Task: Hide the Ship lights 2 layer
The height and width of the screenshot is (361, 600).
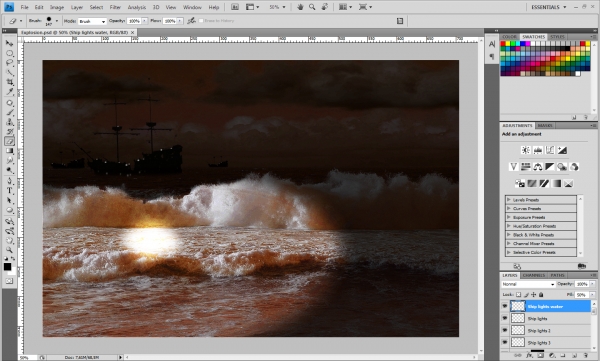Action: point(504,330)
